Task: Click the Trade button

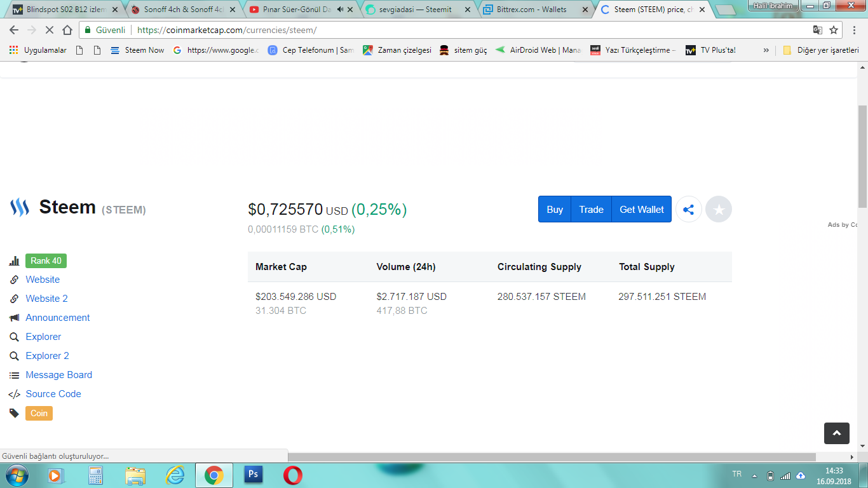Action: click(591, 209)
